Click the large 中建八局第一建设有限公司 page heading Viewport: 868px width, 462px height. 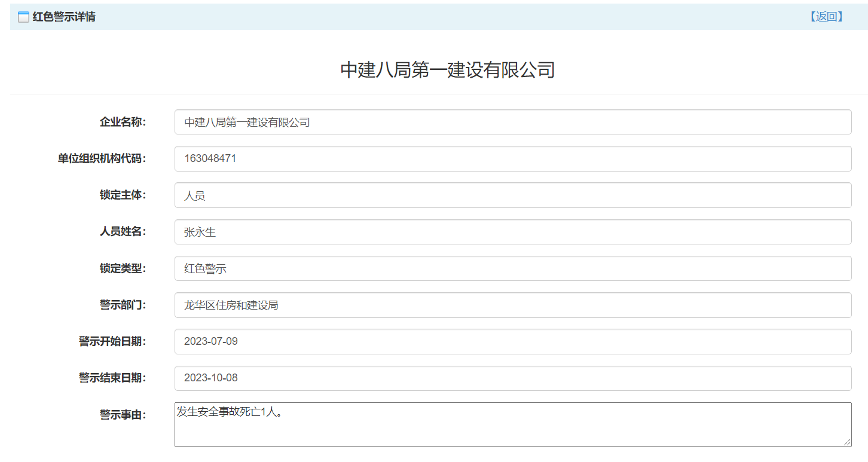(447, 70)
